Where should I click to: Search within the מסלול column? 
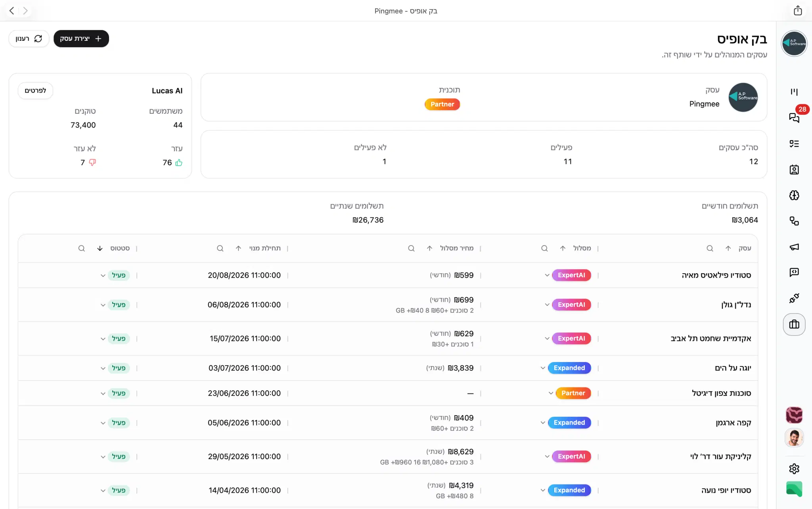544,248
